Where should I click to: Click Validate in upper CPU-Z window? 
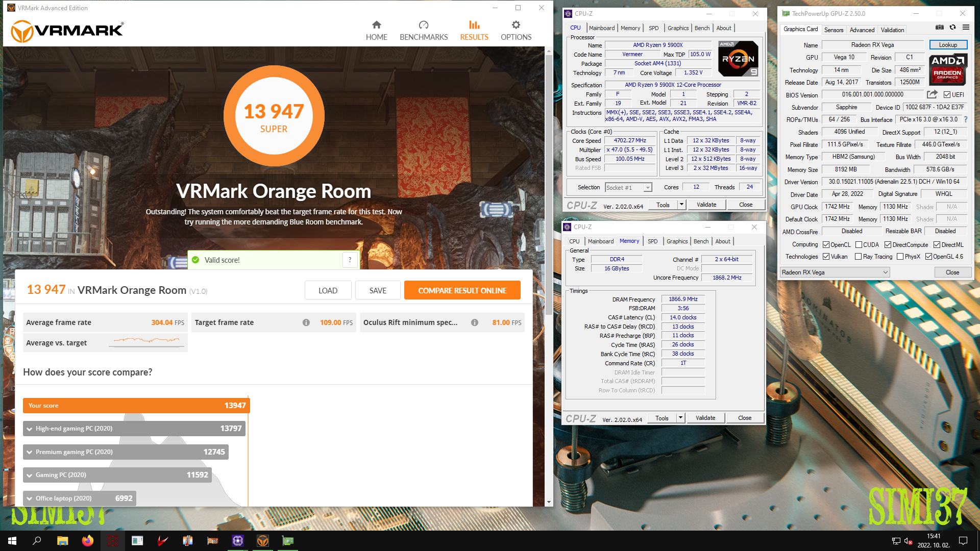[706, 205]
